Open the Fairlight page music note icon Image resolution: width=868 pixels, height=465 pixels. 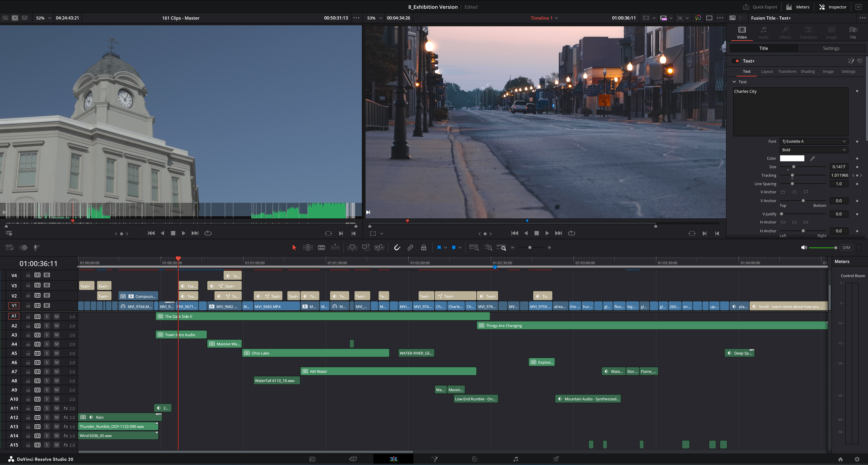point(516,459)
